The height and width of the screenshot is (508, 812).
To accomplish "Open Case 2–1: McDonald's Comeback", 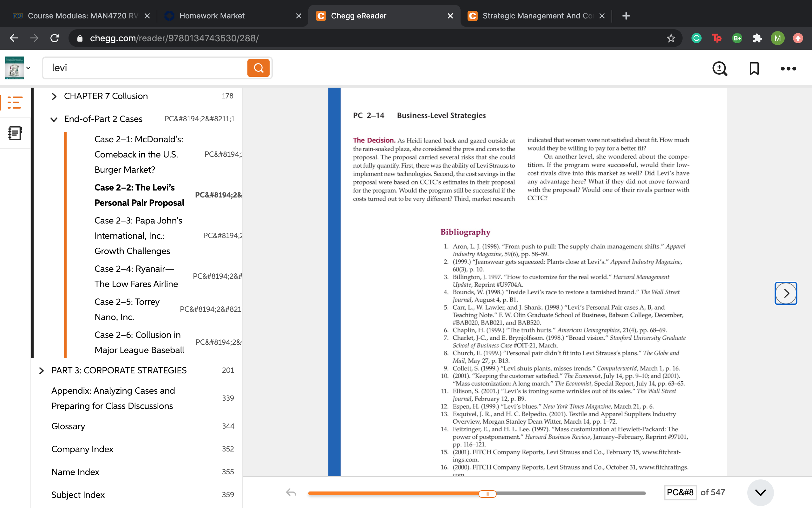I will pyautogui.click(x=139, y=154).
